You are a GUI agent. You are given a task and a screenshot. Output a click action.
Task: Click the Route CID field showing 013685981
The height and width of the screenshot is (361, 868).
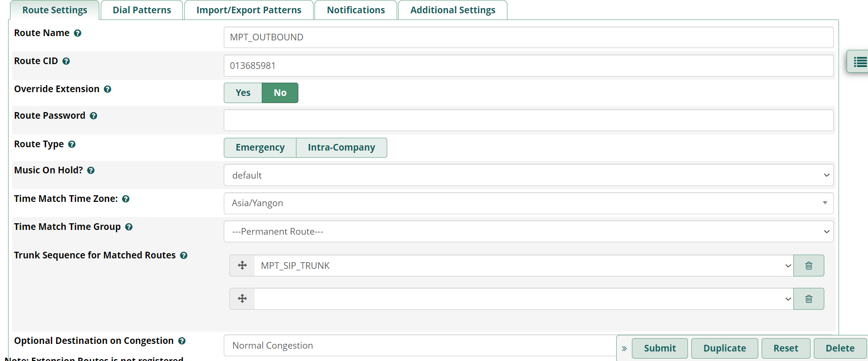pyautogui.click(x=528, y=66)
